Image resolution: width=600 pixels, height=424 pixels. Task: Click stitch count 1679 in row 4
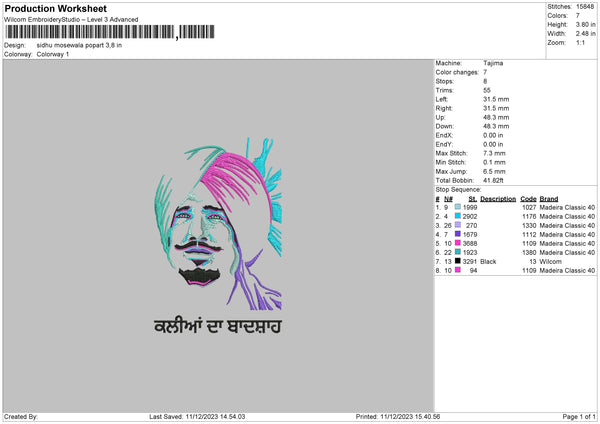click(x=470, y=234)
